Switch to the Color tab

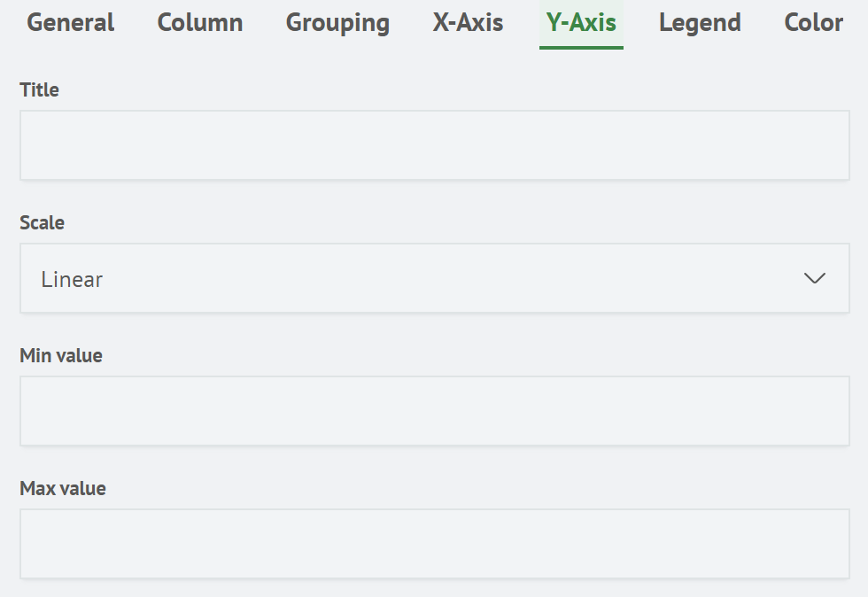[x=813, y=23]
